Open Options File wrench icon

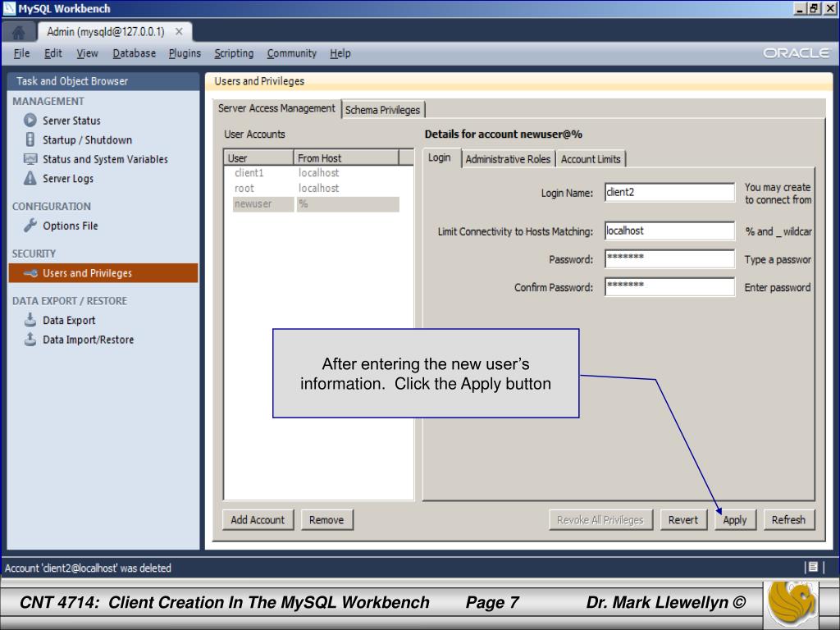30,226
